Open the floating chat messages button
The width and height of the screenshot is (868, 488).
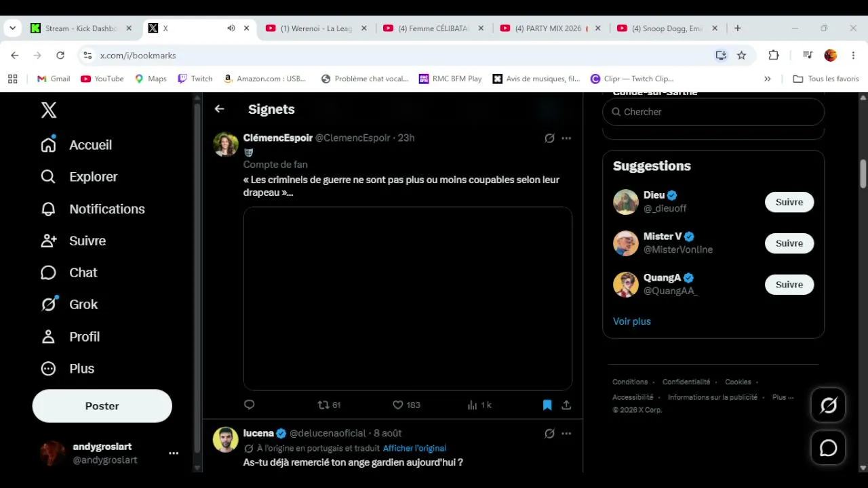[829, 448]
